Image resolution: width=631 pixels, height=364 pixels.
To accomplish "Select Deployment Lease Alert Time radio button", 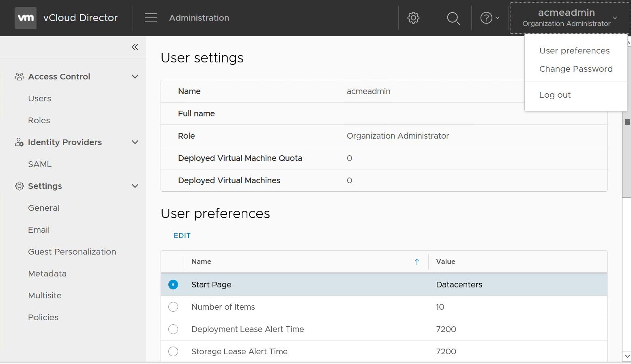I will (x=173, y=329).
